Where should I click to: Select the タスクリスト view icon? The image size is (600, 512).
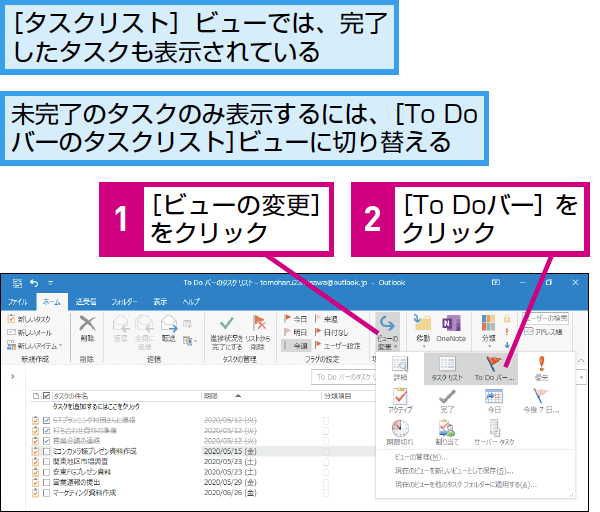[x=447, y=364]
